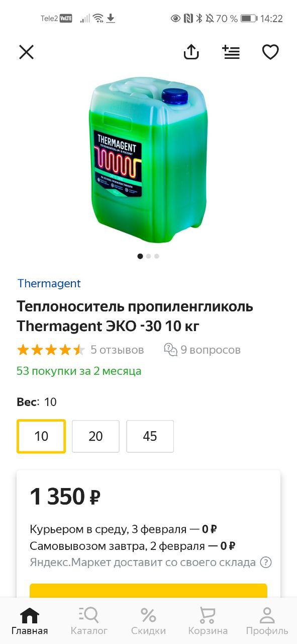Open Скидки discounts tab

pyautogui.click(x=148, y=621)
